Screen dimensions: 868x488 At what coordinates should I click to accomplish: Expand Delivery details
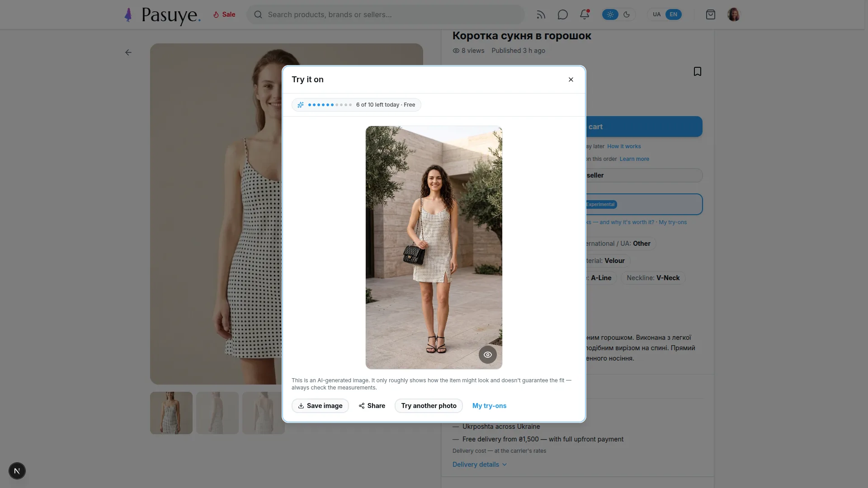pos(480,465)
